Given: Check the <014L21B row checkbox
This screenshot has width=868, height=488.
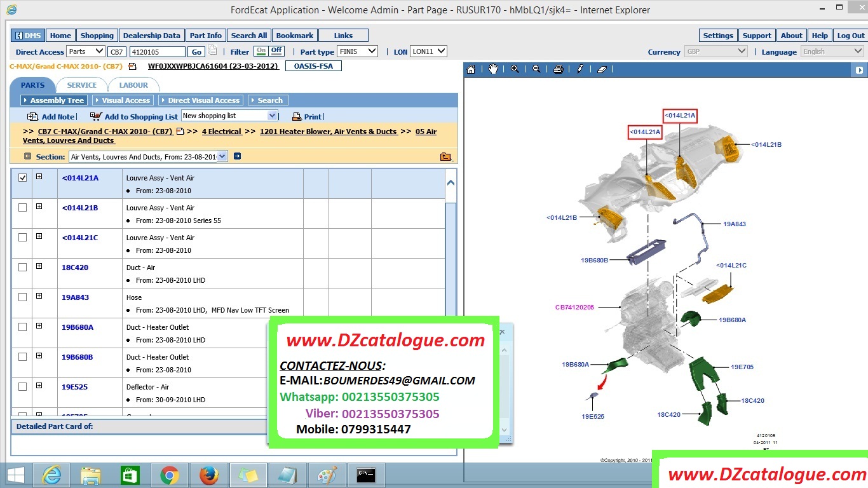Looking at the screenshot, I should [x=23, y=208].
